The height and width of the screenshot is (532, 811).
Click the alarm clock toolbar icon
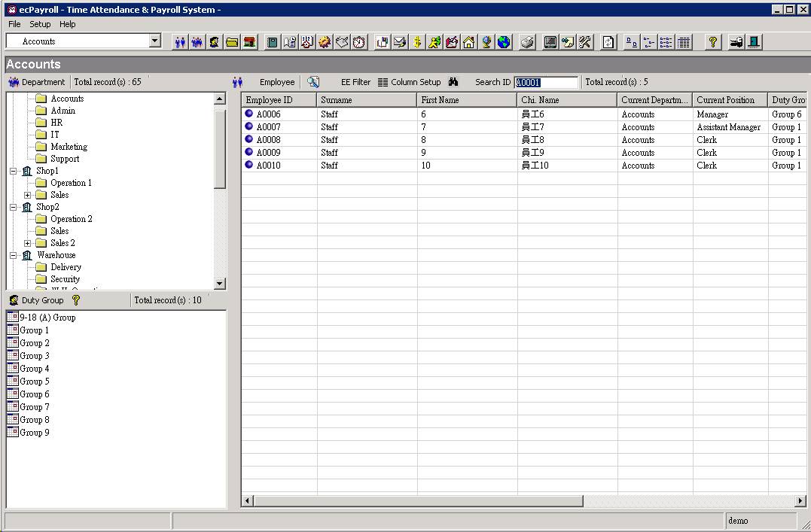pyautogui.click(x=359, y=42)
